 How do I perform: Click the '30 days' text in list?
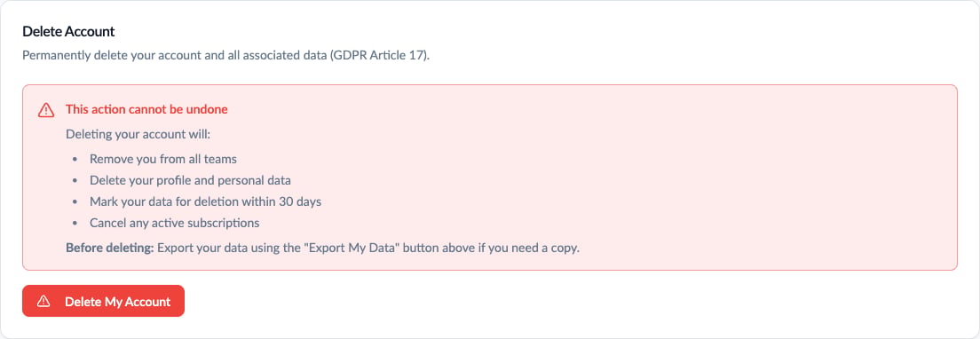301,201
